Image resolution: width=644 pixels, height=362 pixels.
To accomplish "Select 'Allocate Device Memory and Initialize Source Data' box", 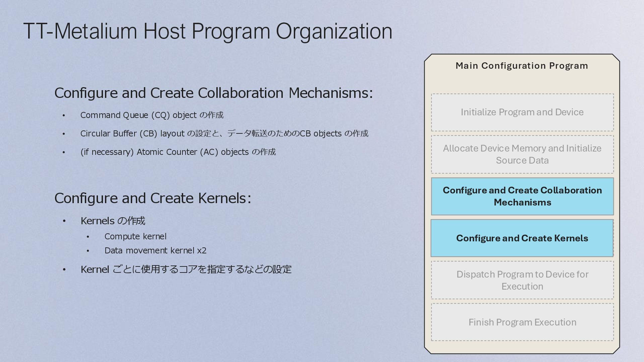I will coord(522,154).
